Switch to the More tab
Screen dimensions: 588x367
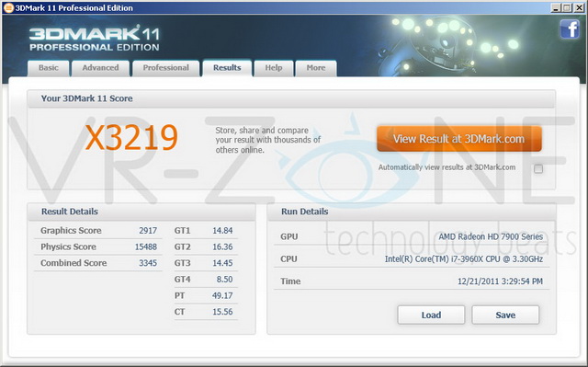click(316, 68)
